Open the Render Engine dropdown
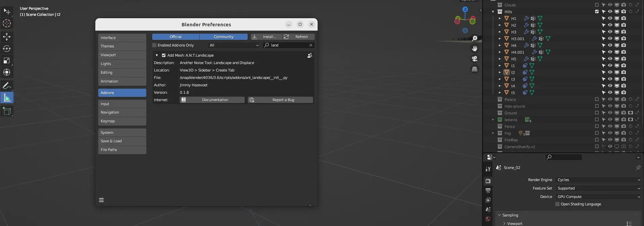The width and height of the screenshot is (644, 226). (x=598, y=180)
